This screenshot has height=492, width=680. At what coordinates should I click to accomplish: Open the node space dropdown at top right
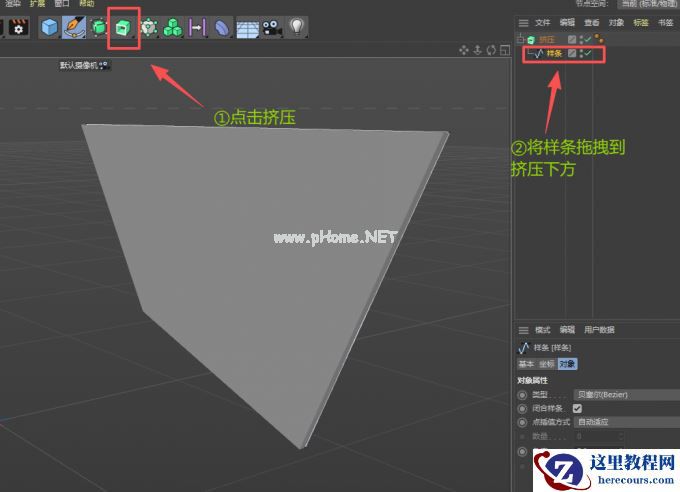pyautogui.click(x=649, y=4)
